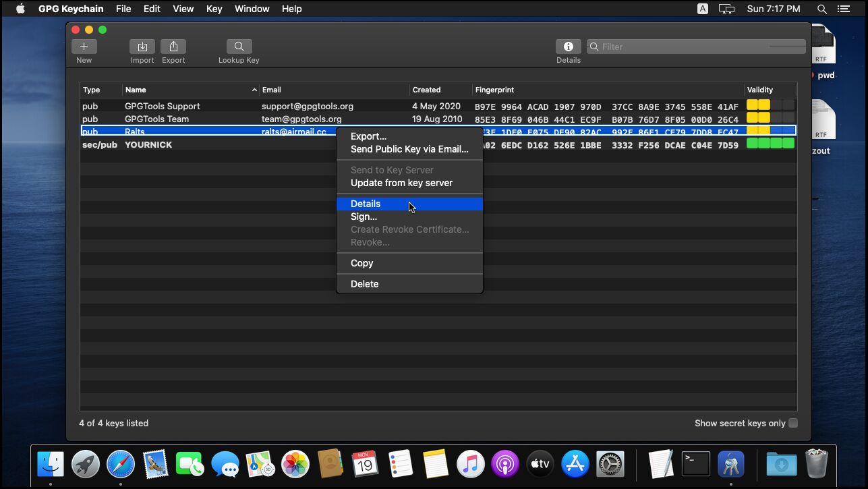
Task: Click Delete in the context menu
Action: tap(364, 284)
